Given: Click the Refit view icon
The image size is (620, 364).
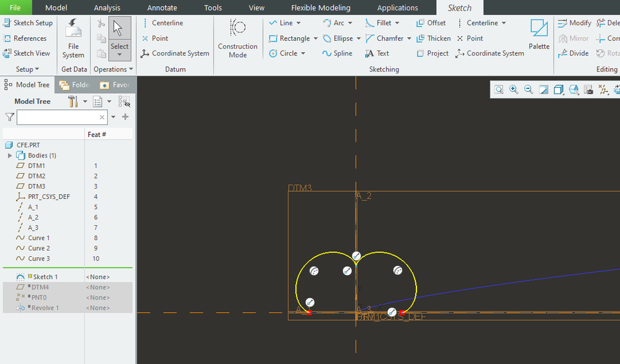Looking at the screenshot, I should (x=499, y=90).
